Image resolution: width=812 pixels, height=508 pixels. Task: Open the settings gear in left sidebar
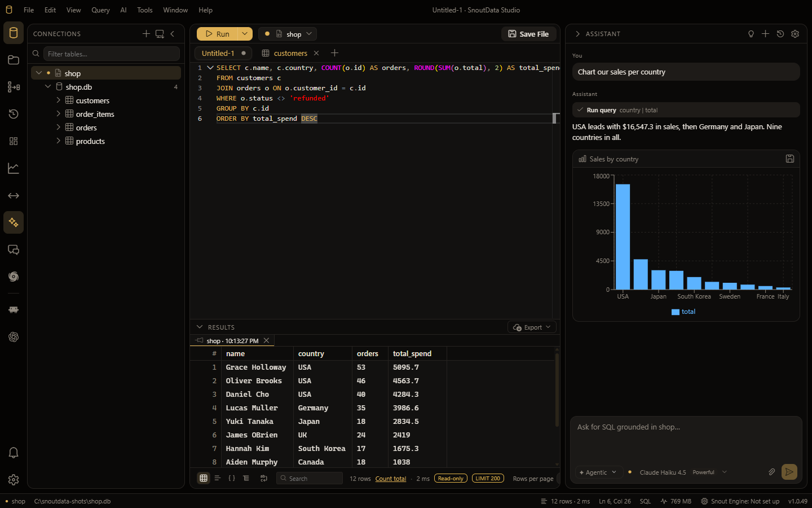click(x=14, y=480)
